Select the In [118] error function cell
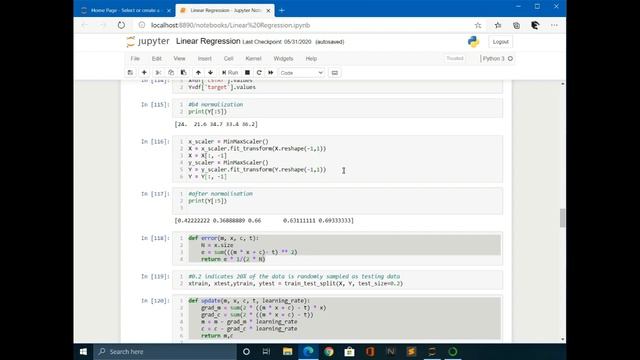This screenshot has height=360, width=640. tap(338, 248)
